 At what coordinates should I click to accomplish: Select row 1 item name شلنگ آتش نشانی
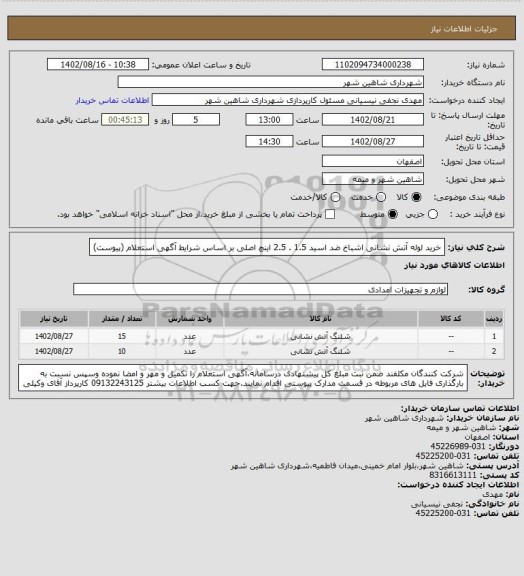[320, 336]
